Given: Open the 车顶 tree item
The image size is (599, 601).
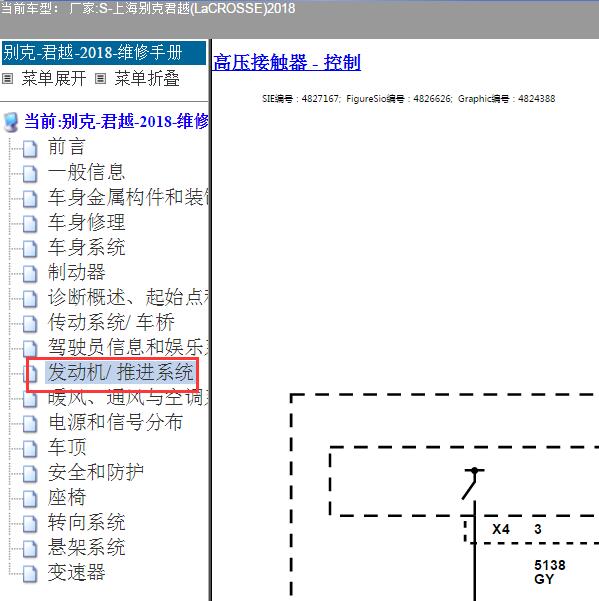Looking at the screenshot, I should (x=66, y=447).
